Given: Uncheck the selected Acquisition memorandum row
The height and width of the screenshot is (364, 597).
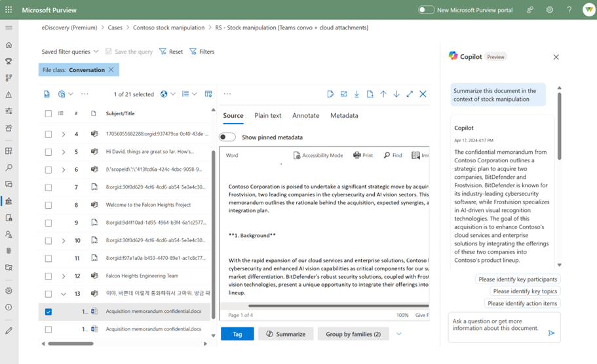Looking at the screenshot, I should tap(48, 312).
